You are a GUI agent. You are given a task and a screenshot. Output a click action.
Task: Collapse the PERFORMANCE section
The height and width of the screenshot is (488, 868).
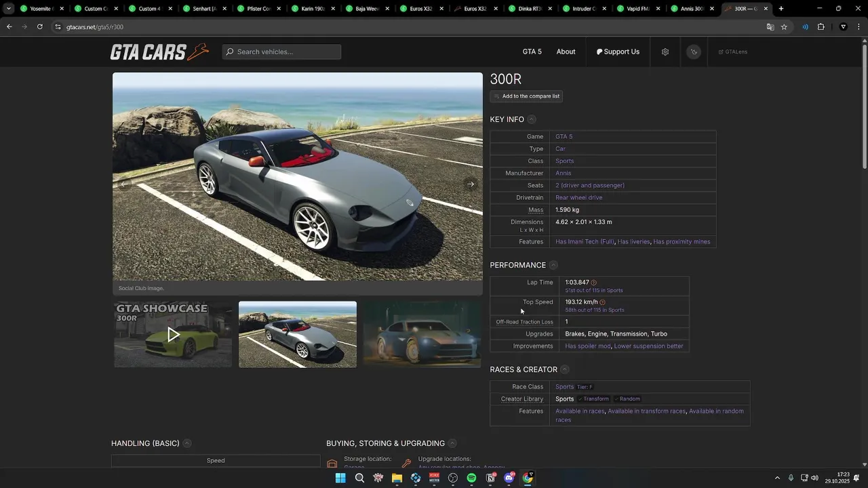[553, 265]
